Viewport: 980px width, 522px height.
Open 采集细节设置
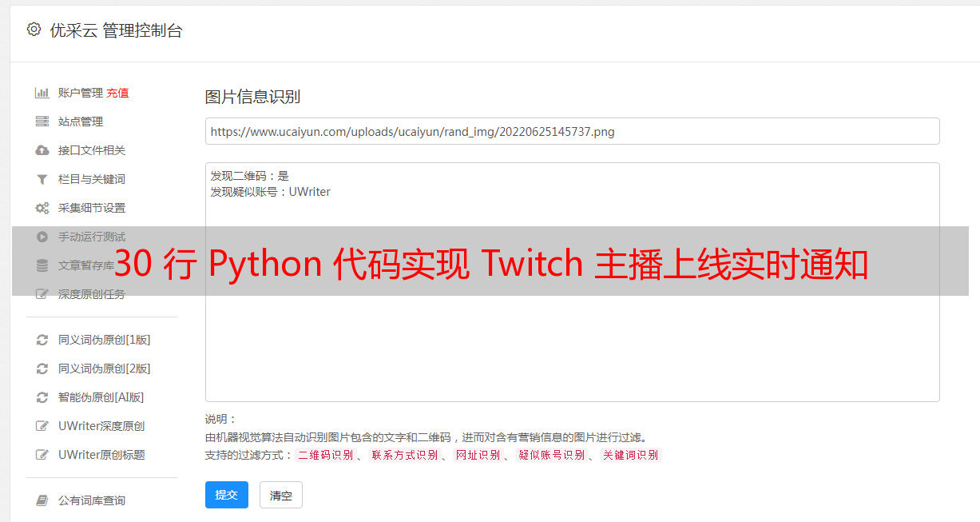(92, 208)
